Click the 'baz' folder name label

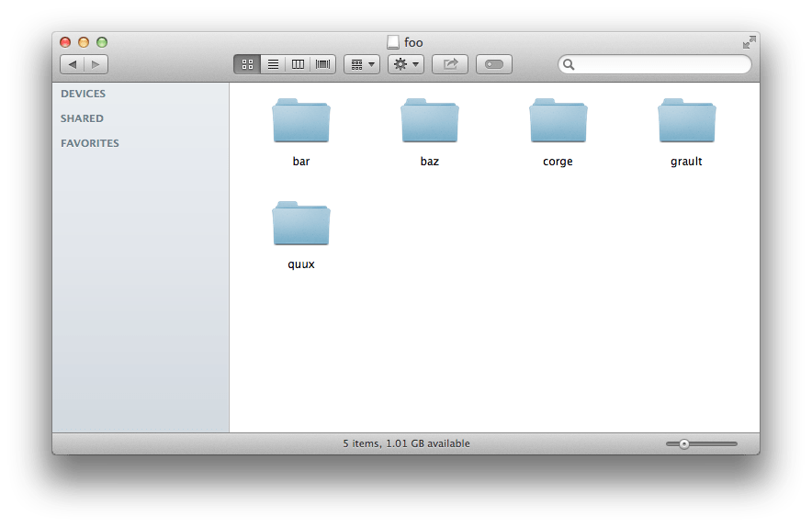(430, 161)
